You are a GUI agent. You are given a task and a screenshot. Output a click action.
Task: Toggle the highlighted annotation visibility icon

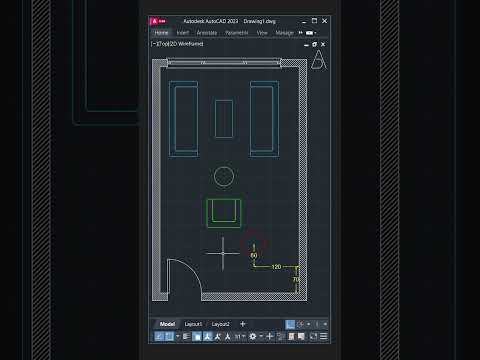pyautogui.click(x=208, y=337)
